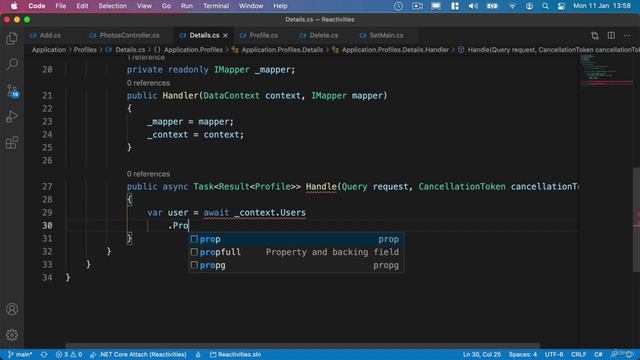Open the Accounts menu icon
The height and width of the screenshot is (360, 640).
click(12, 309)
